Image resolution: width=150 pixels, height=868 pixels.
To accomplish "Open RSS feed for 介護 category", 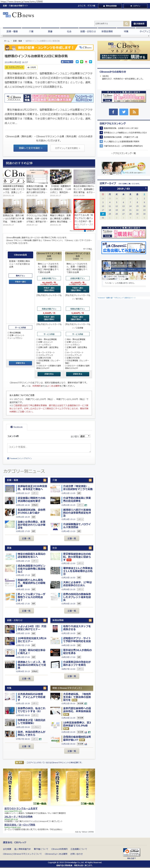I will click(x=90, y=480).
